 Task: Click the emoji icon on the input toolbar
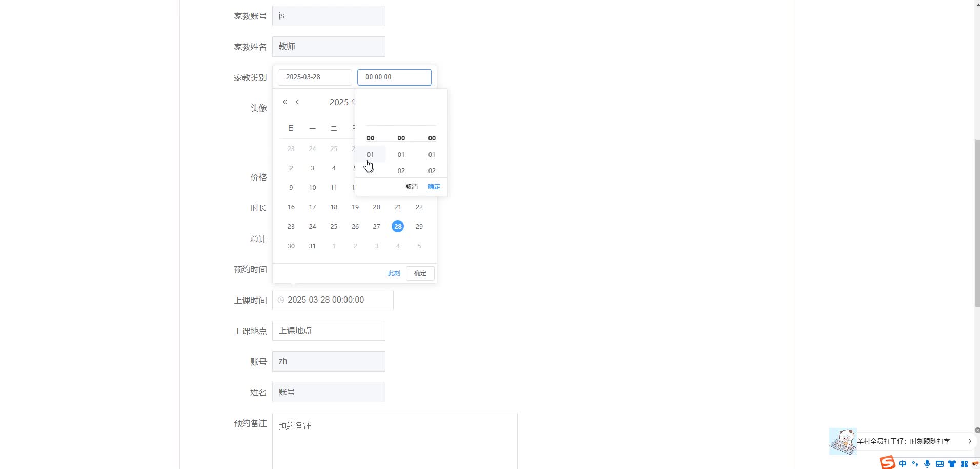(x=975, y=463)
